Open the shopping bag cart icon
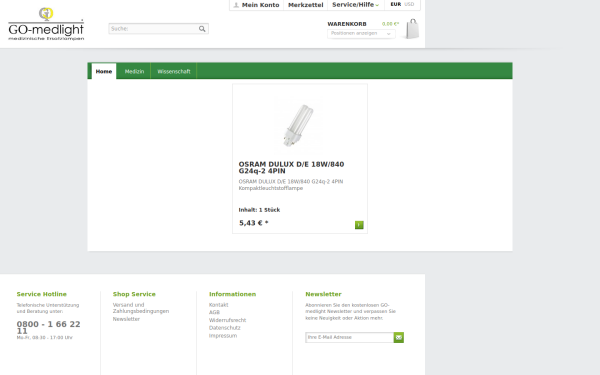The height and width of the screenshot is (375, 600). tap(412, 29)
